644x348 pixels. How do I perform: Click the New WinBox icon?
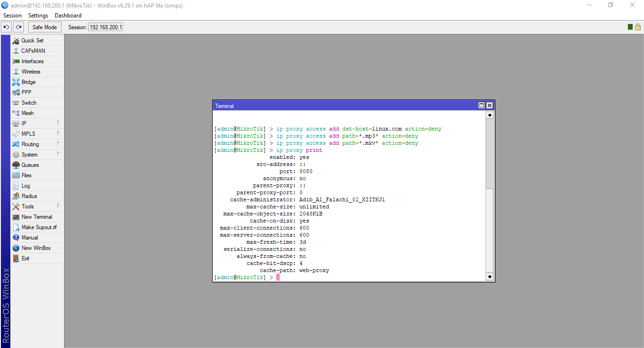coord(16,248)
